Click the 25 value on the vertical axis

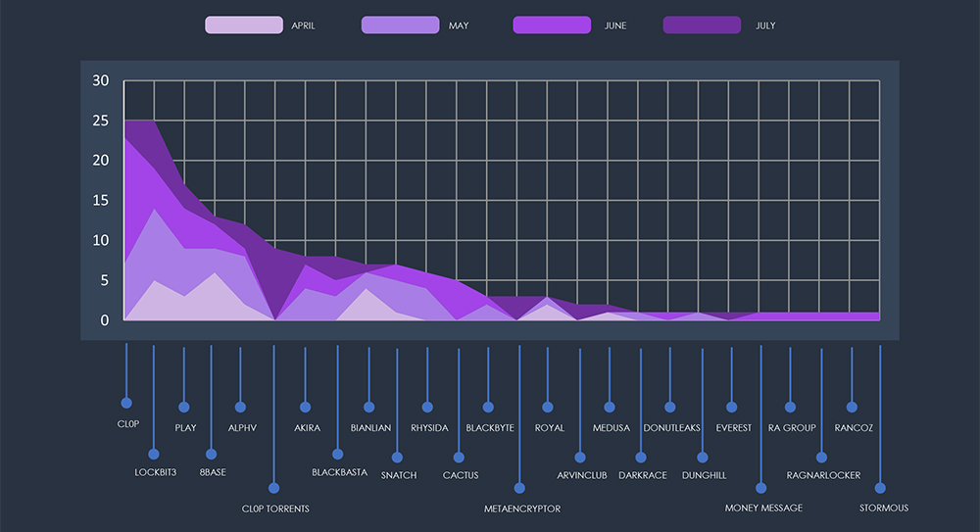coord(101,121)
